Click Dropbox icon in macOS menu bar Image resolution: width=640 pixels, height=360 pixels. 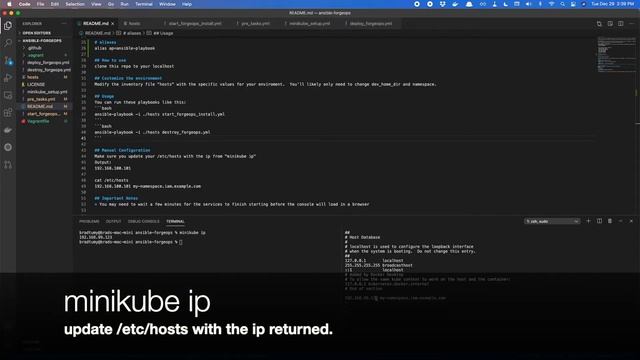pyautogui.click(x=442, y=4)
